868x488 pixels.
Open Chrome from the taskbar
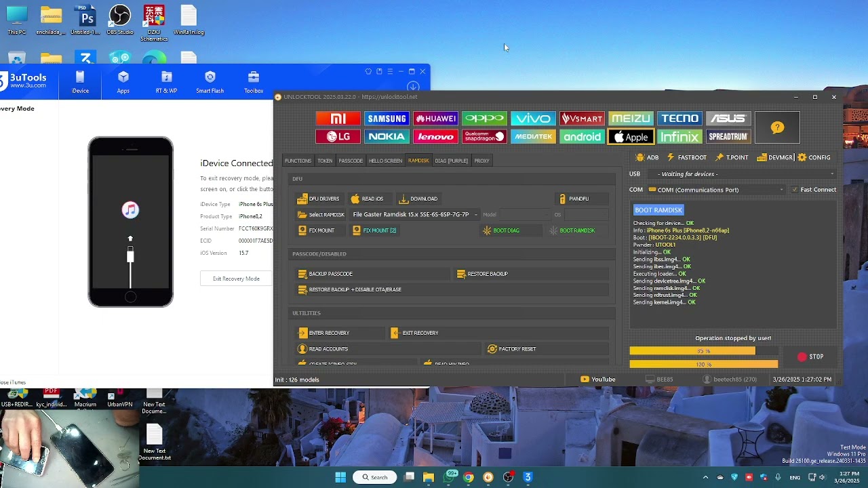pyautogui.click(x=468, y=477)
